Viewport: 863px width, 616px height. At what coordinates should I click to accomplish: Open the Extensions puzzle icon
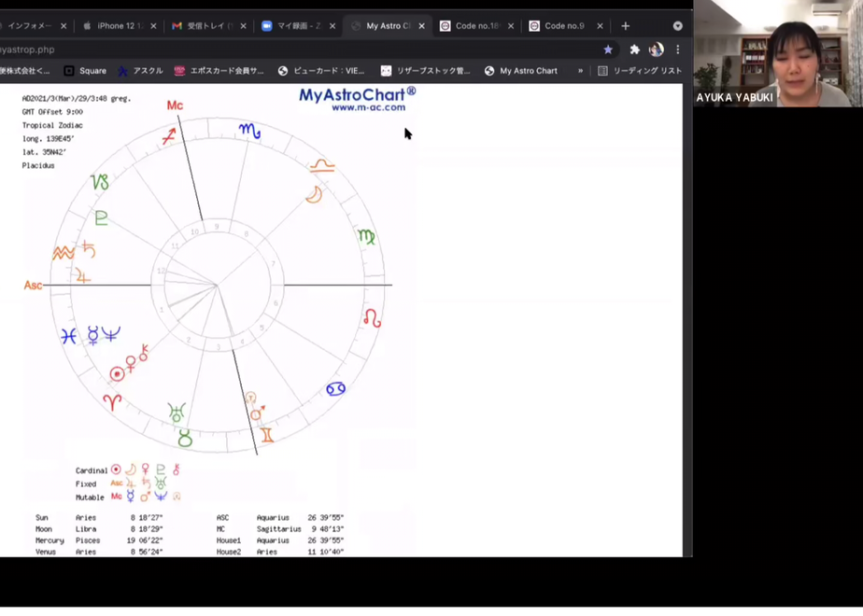pos(634,49)
